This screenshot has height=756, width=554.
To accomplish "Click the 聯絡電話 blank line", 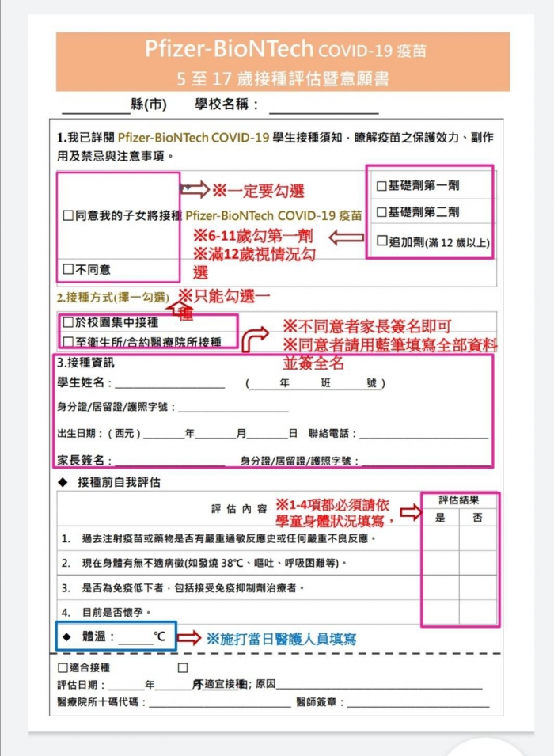I will tap(424, 434).
